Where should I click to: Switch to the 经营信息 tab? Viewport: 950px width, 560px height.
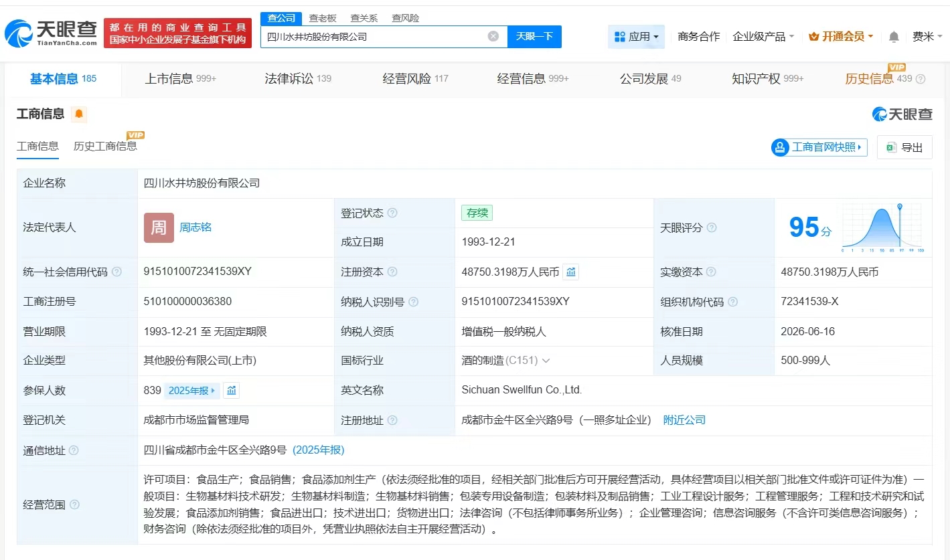pos(533,79)
